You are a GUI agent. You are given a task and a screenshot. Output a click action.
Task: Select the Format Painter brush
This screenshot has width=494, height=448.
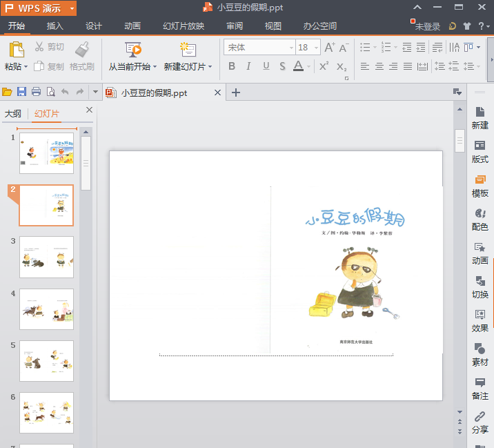[x=82, y=49]
